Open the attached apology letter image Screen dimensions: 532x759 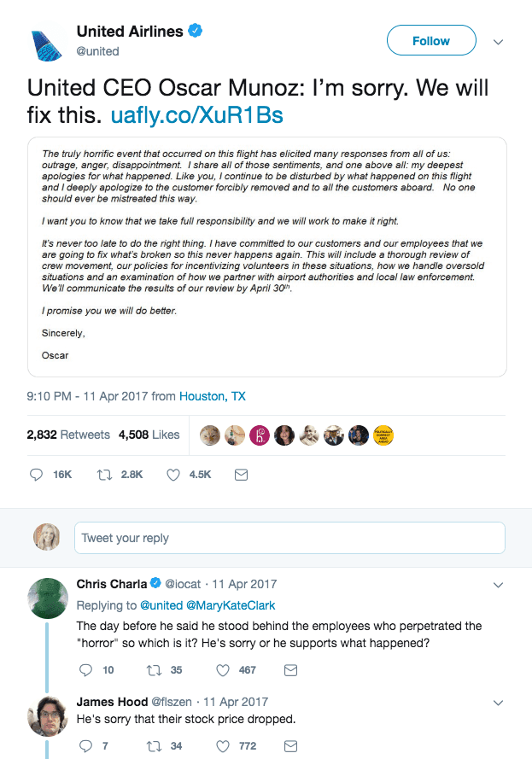(267, 256)
